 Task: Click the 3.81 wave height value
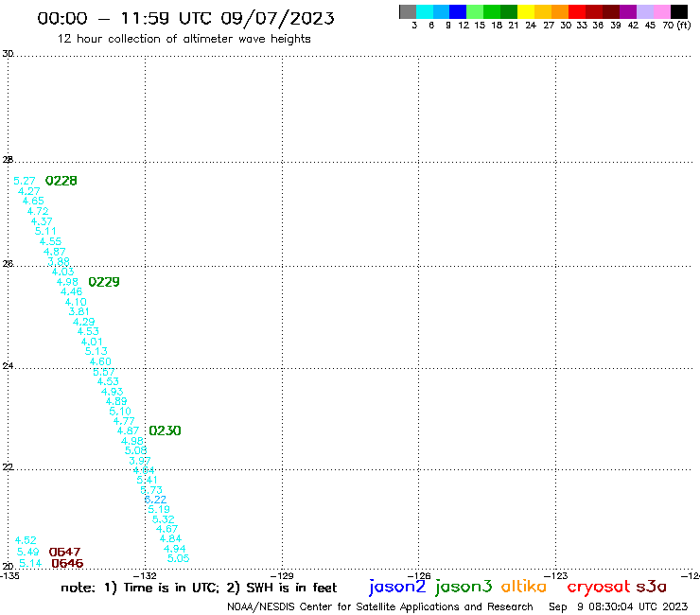point(79,311)
